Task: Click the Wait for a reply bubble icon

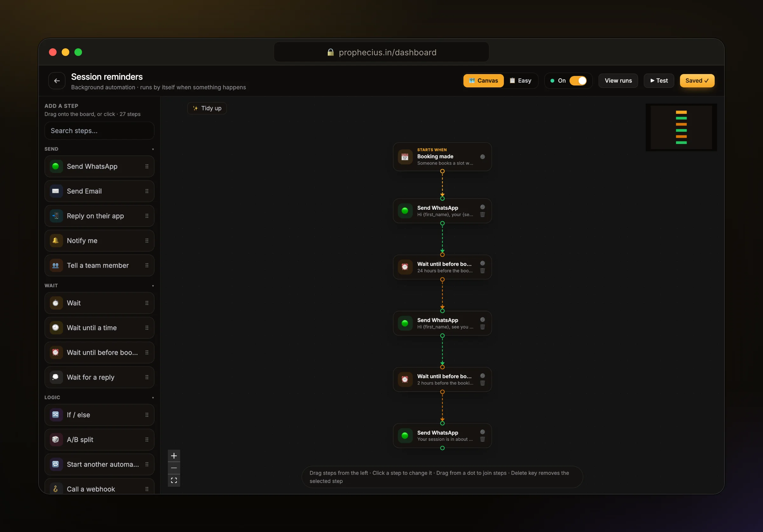Action: (x=56, y=377)
